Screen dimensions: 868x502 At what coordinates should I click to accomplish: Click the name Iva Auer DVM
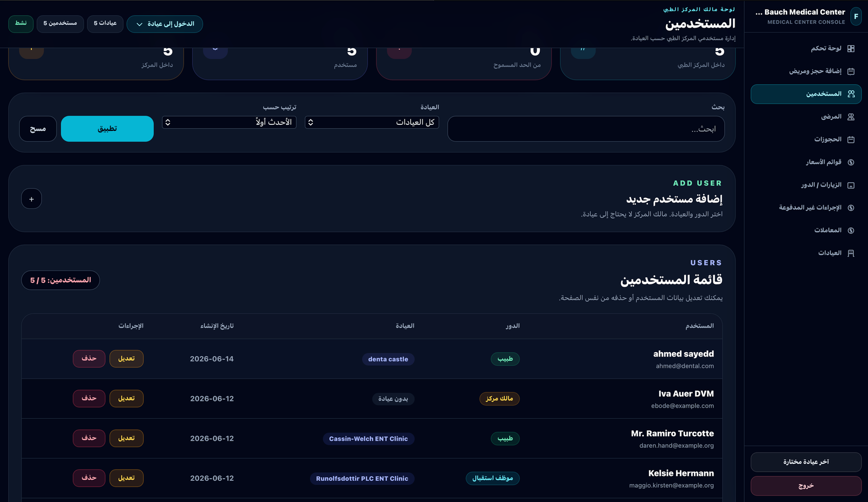pyautogui.click(x=686, y=394)
